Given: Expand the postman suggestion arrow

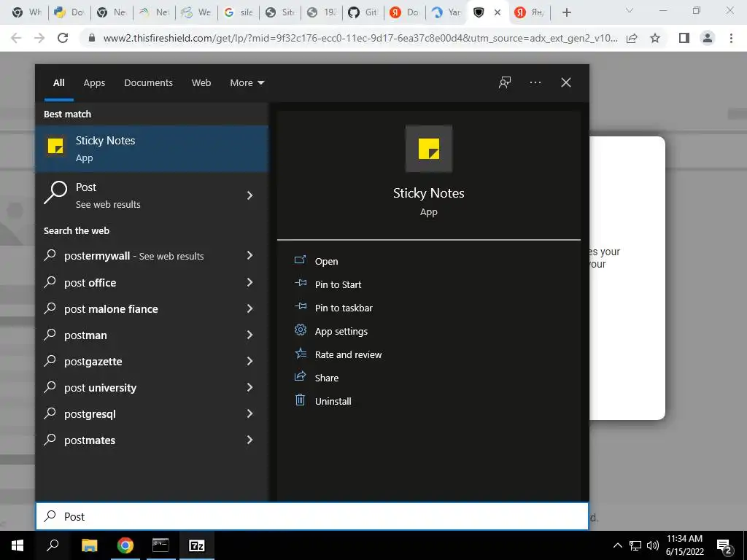Looking at the screenshot, I should (x=249, y=335).
